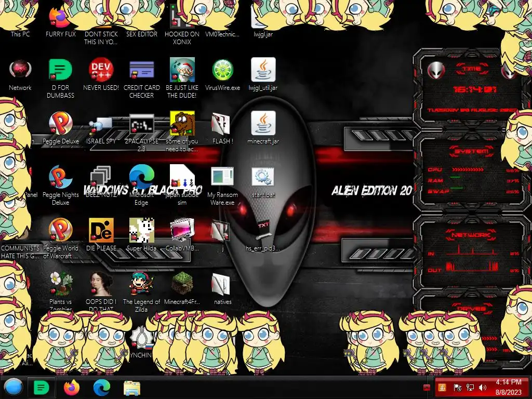This screenshot has height=399, width=532.
Task: Select the My Ransom Ware.exe icon
Action: (x=222, y=186)
